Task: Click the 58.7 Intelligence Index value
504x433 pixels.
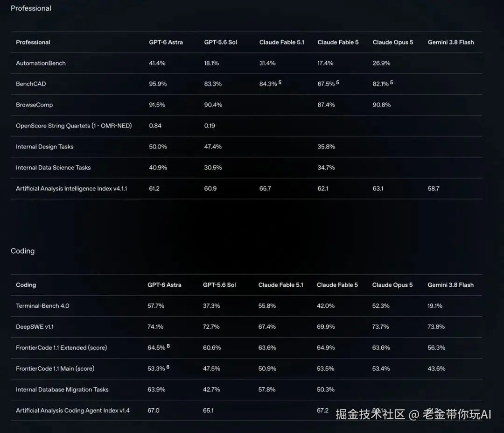Action: [x=434, y=189]
